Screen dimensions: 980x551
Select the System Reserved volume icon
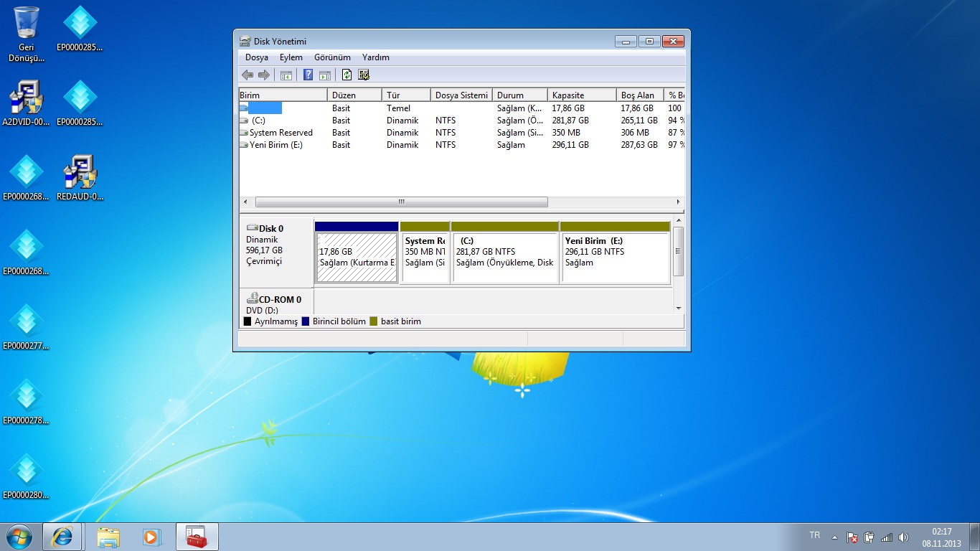coord(244,133)
